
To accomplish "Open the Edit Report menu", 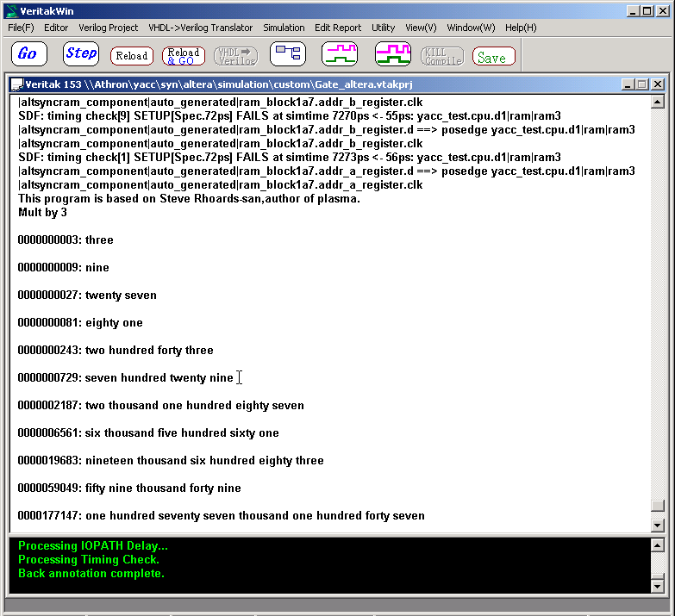I will 338,28.
